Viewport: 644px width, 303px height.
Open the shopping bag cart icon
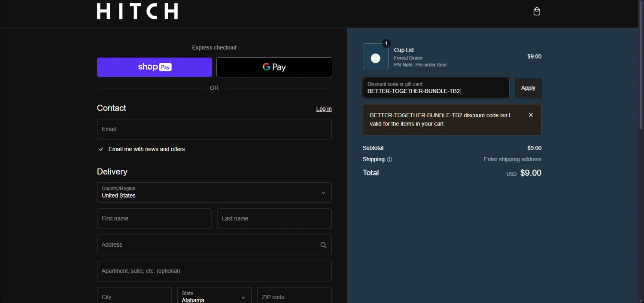[537, 11]
